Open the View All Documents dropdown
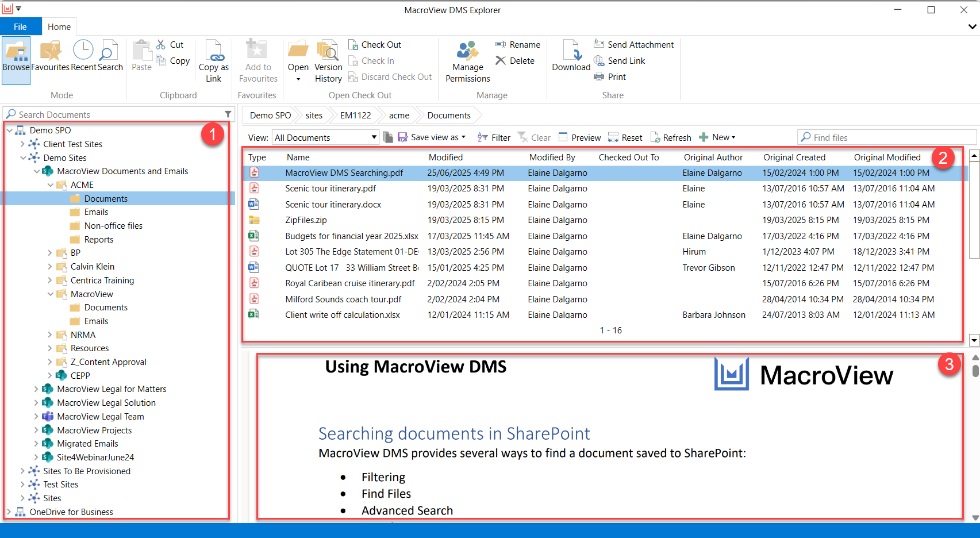This screenshot has height=538, width=980. tap(325, 137)
